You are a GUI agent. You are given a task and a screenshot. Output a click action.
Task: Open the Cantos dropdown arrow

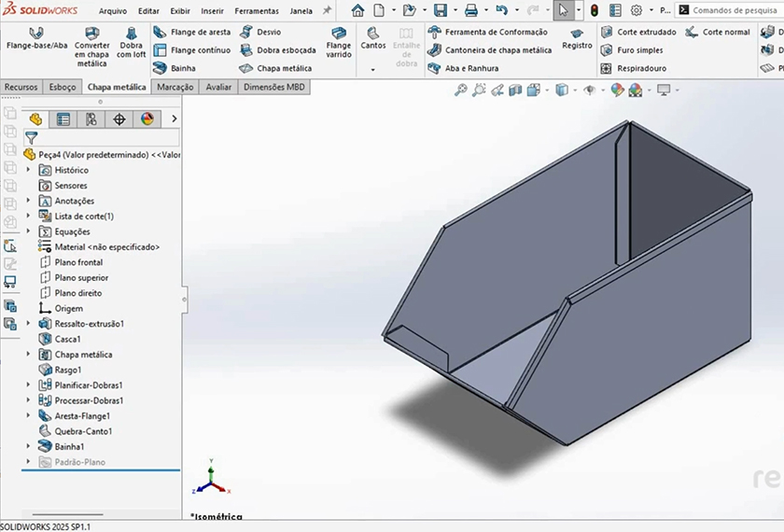click(372, 69)
